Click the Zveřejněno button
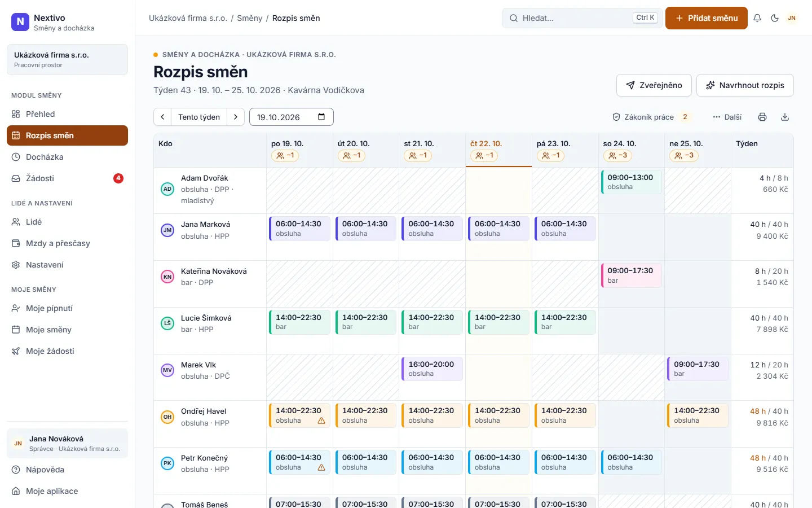The width and height of the screenshot is (812, 508). coord(654,85)
